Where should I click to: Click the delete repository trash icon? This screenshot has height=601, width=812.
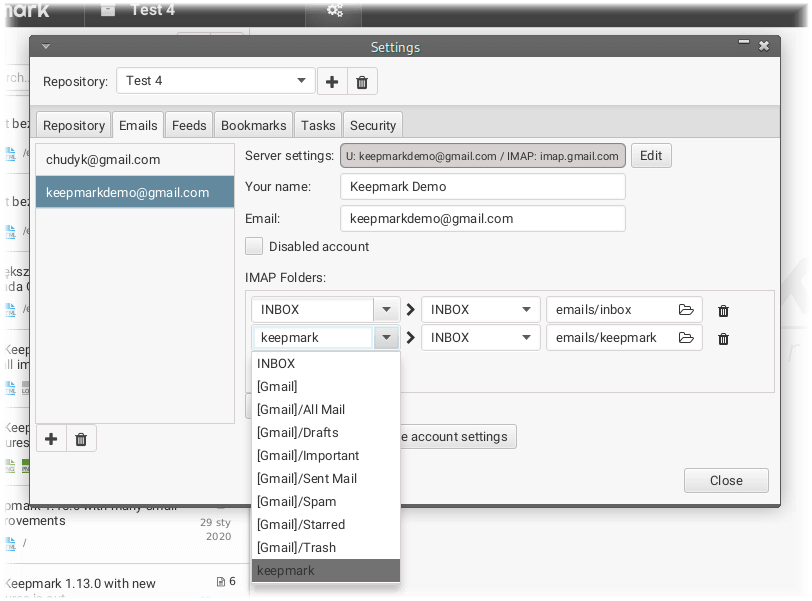coord(362,82)
